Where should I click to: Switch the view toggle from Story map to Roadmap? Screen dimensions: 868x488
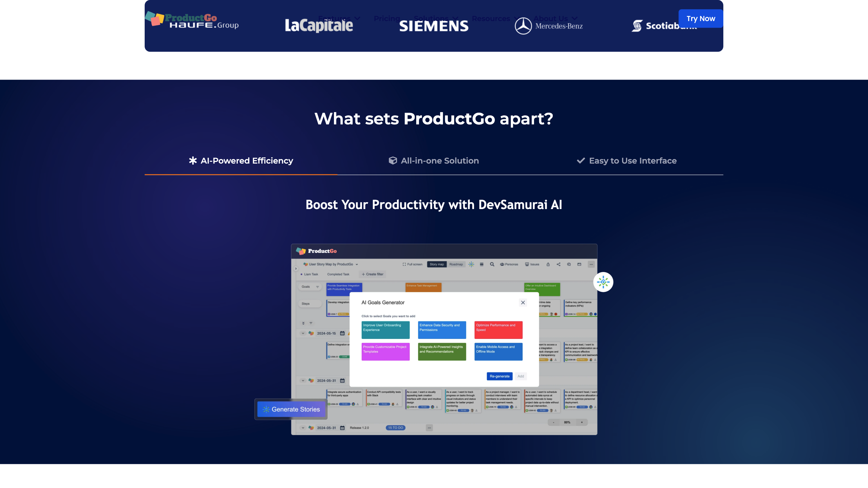point(456,265)
